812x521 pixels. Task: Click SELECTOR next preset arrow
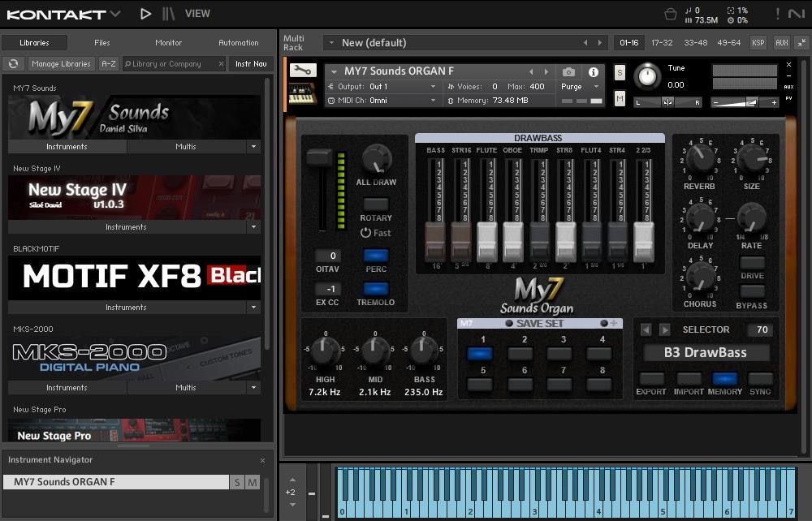tap(665, 329)
